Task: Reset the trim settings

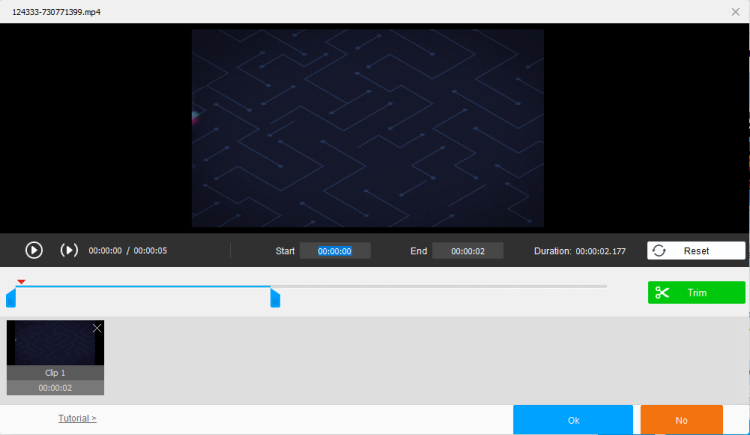Action: (x=696, y=250)
